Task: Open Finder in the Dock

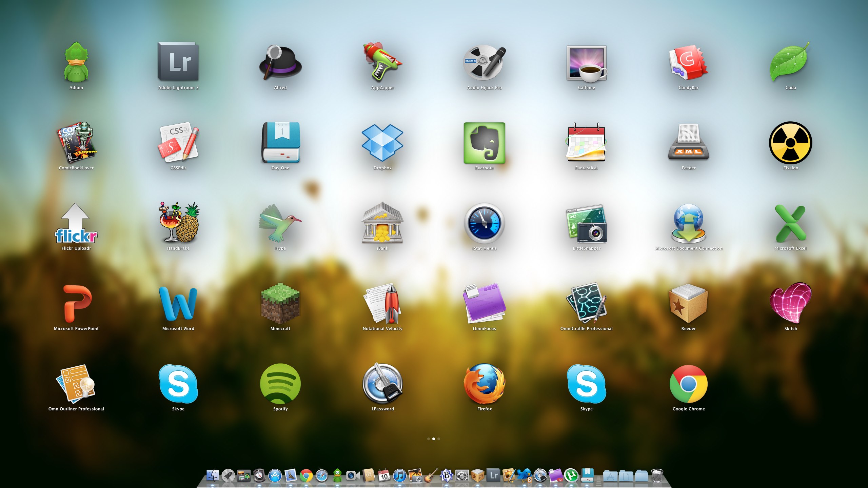Action: 213,475
